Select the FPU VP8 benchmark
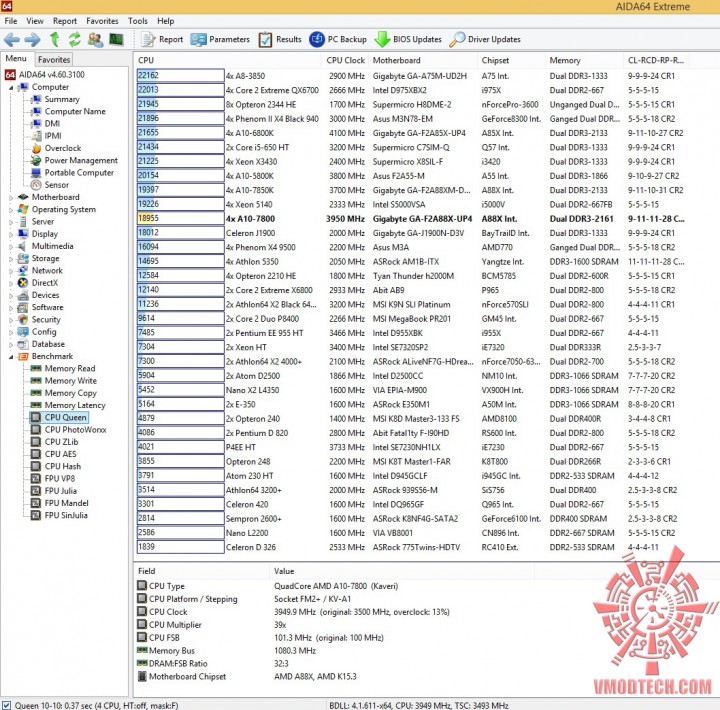 coord(59,479)
